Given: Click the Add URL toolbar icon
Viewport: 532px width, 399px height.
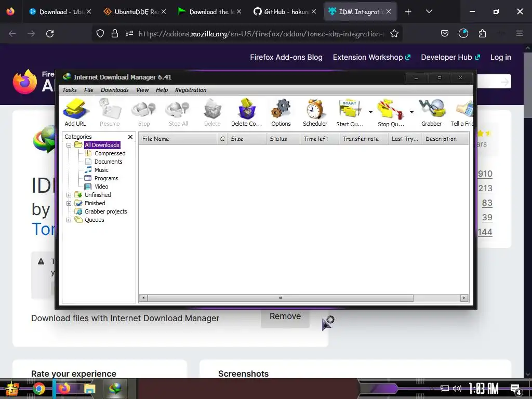Looking at the screenshot, I should (x=75, y=113).
